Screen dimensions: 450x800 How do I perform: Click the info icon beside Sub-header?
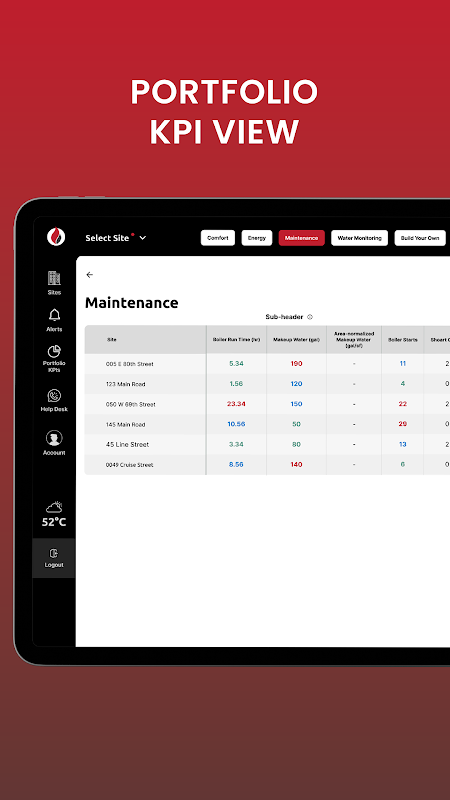coord(310,317)
